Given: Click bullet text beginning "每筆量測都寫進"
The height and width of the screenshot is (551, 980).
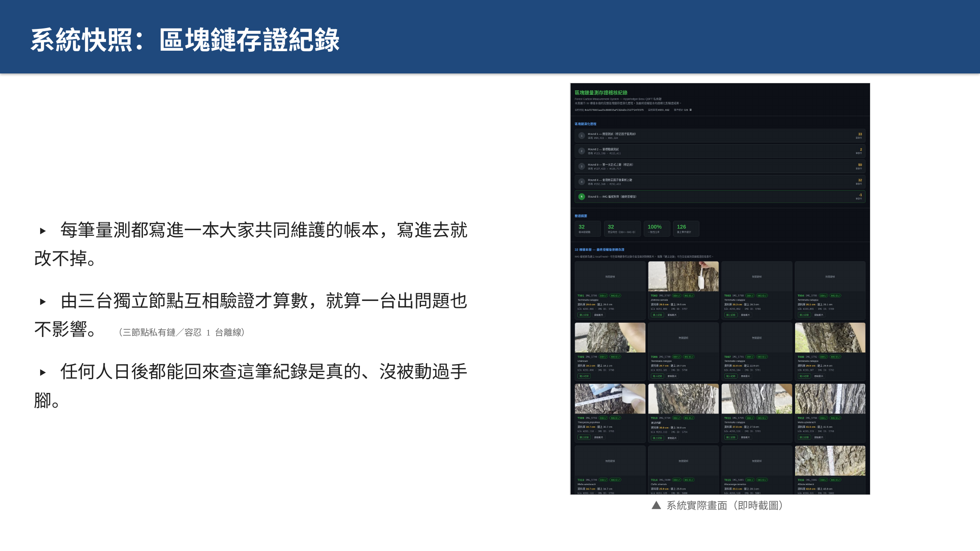Looking at the screenshot, I should click(x=251, y=244).
